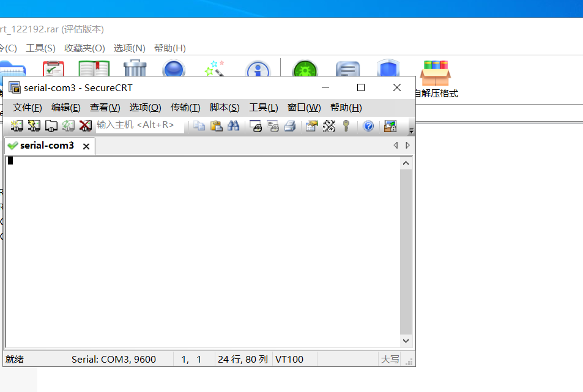The height and width of the screenshot is (392, 583).
Task: Open Session Options icon
Action: coord(311,126)
